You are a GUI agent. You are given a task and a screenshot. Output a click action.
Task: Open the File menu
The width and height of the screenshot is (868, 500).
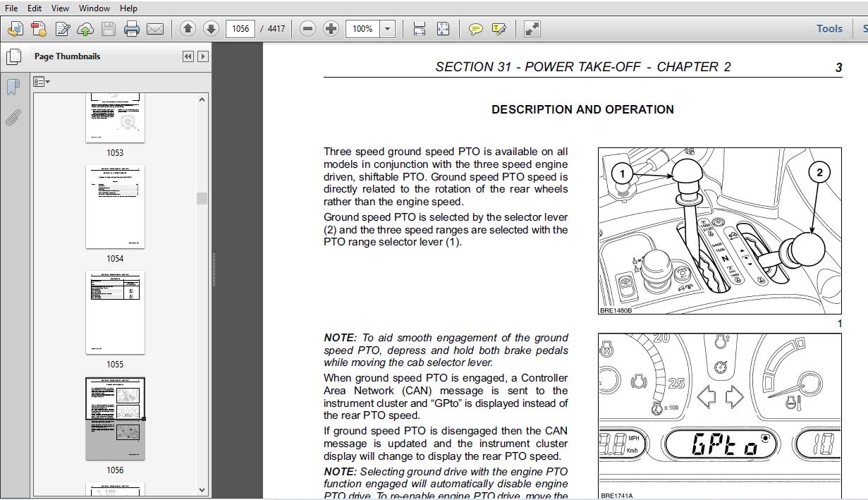(11, 8)
